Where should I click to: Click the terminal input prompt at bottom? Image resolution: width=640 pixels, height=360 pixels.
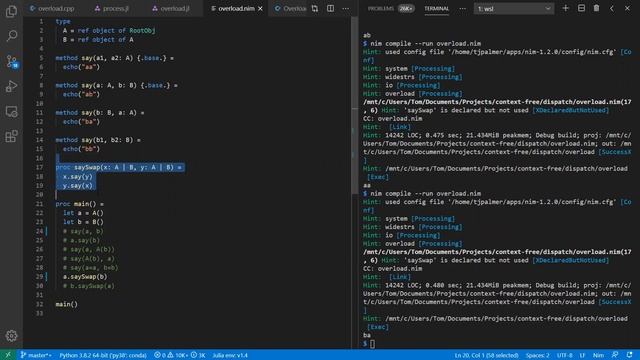click(x=372, y=344)
